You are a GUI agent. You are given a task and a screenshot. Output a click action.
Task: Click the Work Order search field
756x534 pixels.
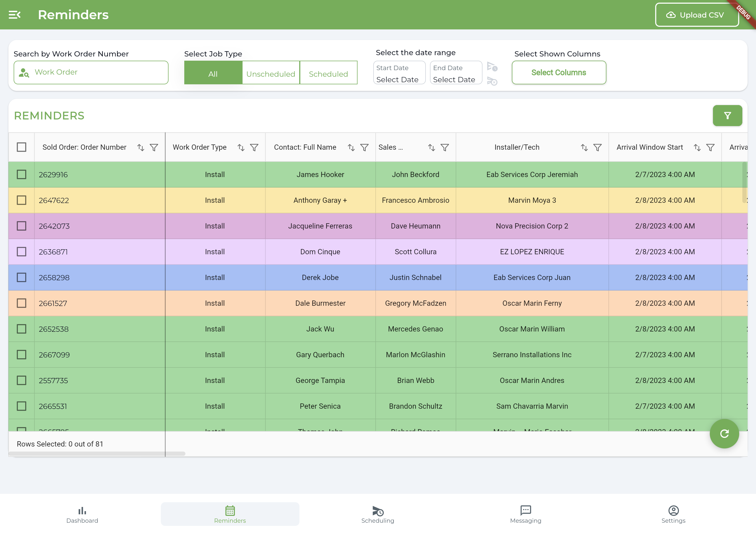(x=91, y=72)
